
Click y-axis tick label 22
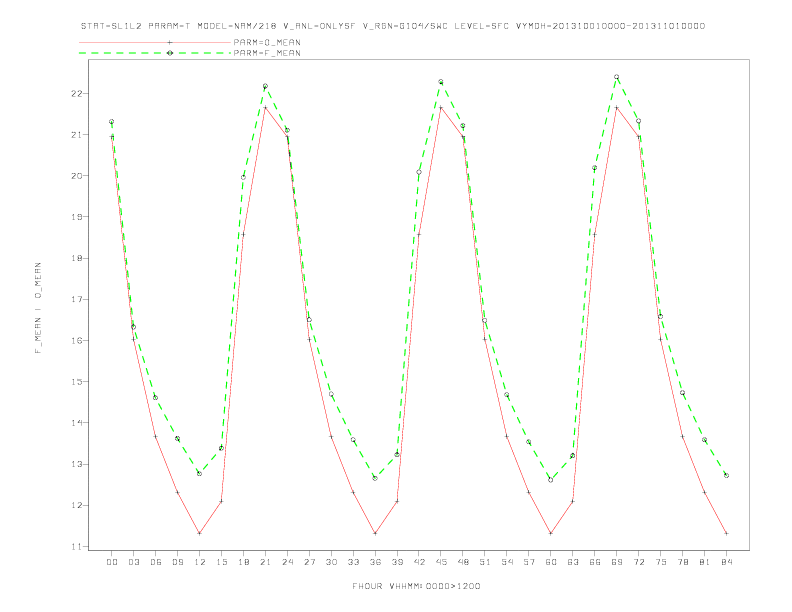[x=76, y=93]
